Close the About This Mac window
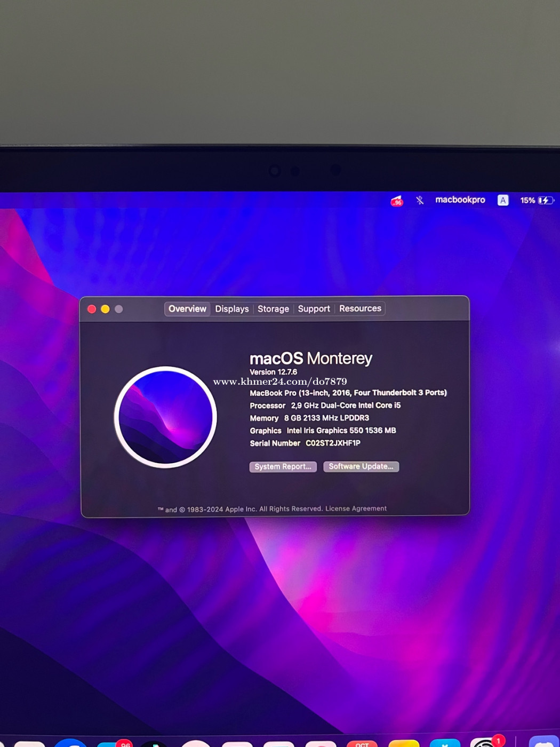560x747 pixels. click(x=92, y=309)
